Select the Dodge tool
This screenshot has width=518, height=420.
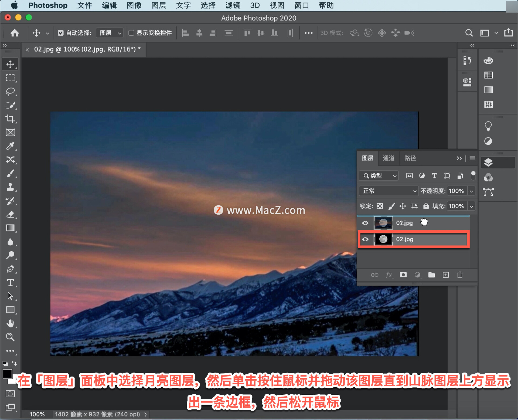tap(10, 255)
